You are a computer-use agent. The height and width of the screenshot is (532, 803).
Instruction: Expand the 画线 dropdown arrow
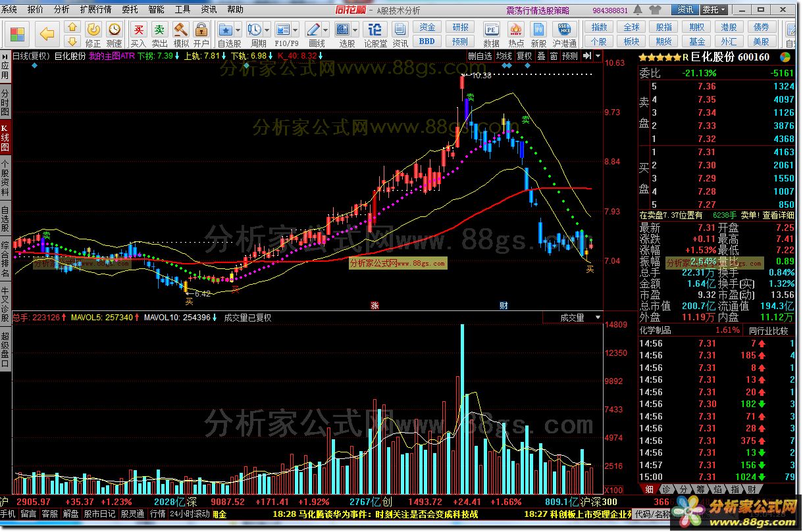(325, 30)
